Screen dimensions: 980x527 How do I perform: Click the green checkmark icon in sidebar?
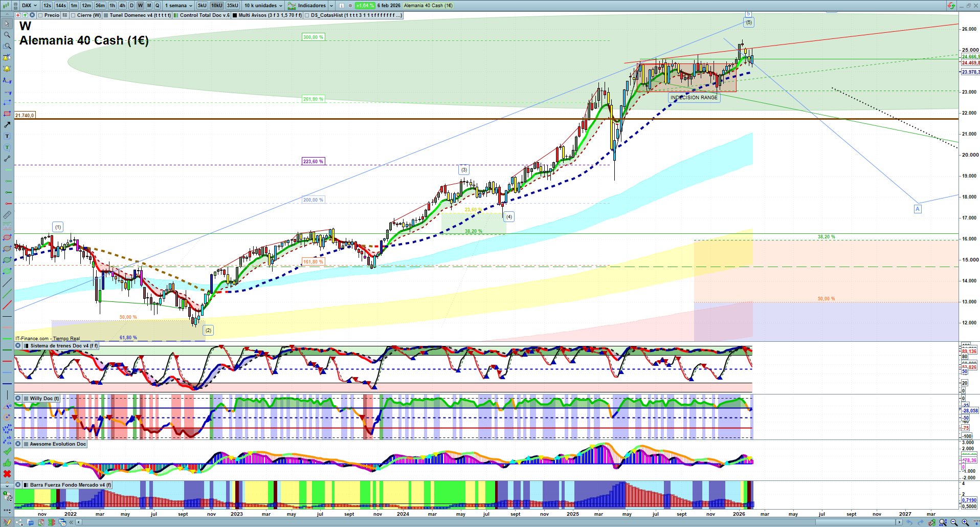click(7, 451)
